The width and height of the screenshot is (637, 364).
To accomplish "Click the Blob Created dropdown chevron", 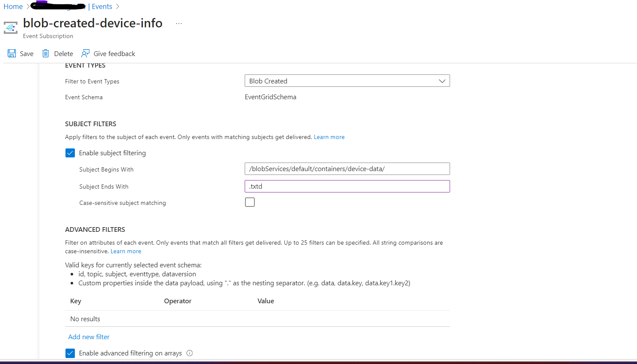I will pos(442,81).
